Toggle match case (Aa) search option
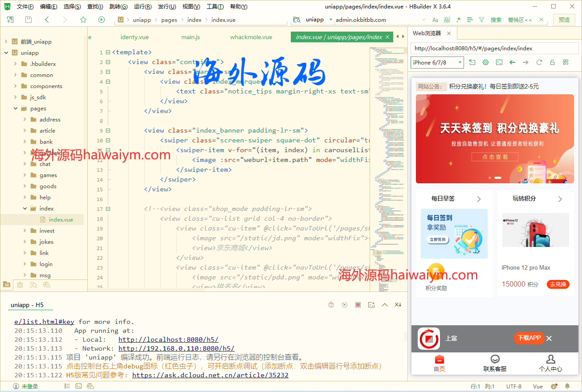582x392 pixels. (x=435, y=20)
